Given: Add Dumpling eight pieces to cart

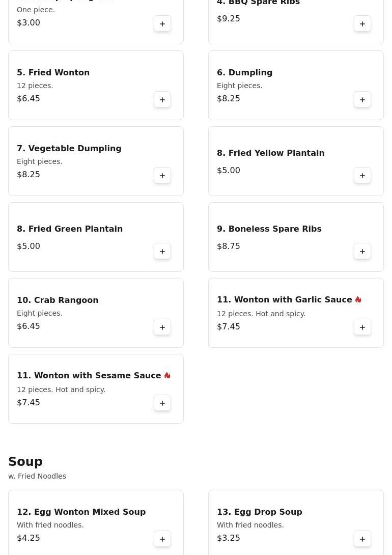Looking at the screenshot, I should [362, 99].
